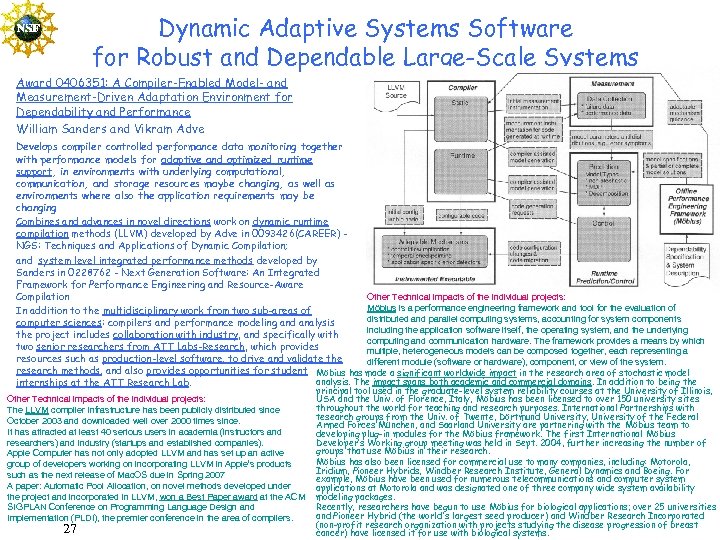Click the LLVM link in lower-left text
Screen dimensions: 720x540
click(x=37, y=410)
